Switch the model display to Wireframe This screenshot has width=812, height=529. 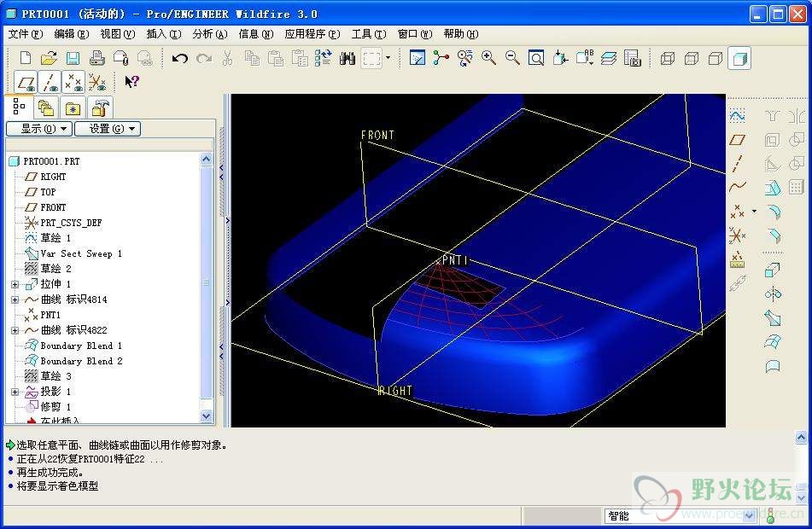(668, 58)
